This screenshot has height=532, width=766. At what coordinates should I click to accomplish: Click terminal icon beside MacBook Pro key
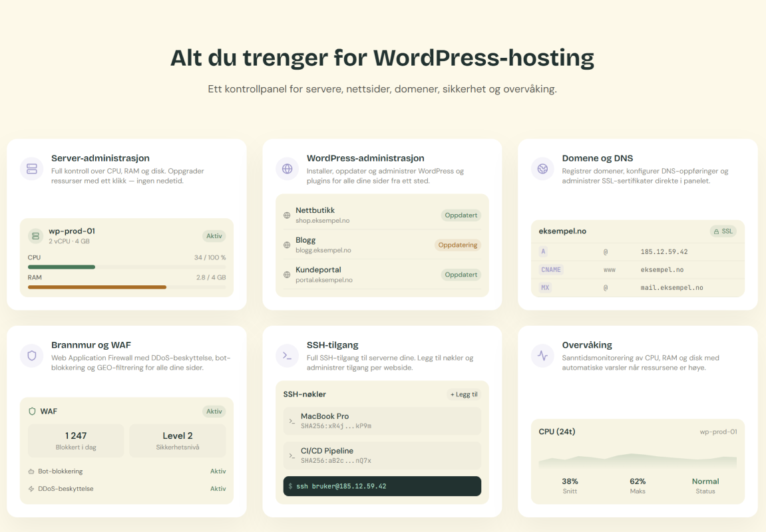pos(291,421)
